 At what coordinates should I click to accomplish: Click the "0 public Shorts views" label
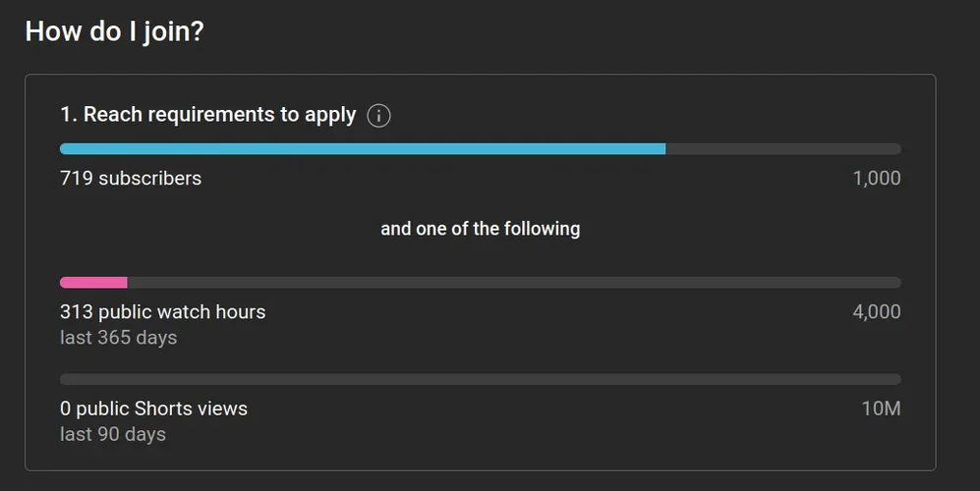point(153,409)
